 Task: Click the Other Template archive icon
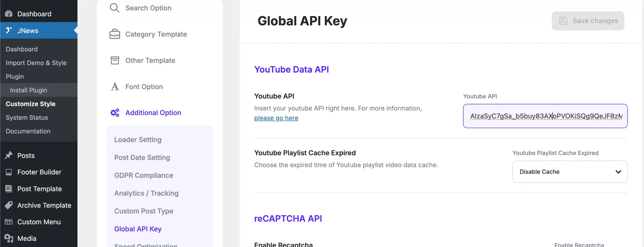pos(115,60)
